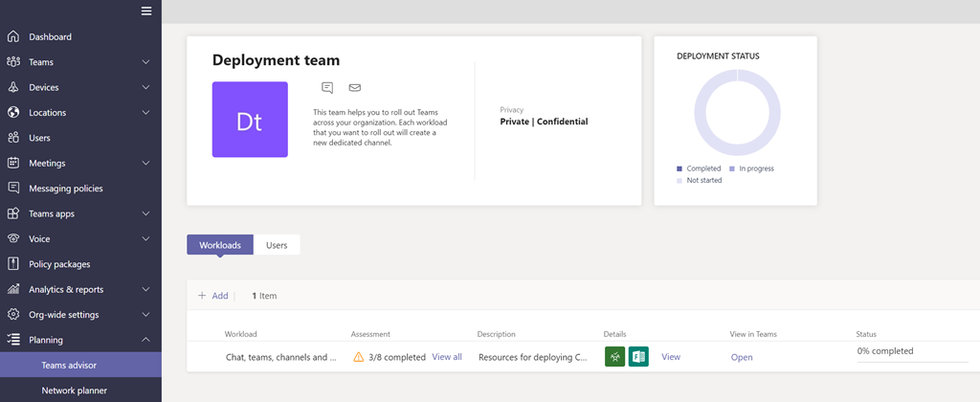The image size is (980, 402).
Task: Expand the Teams menu chevron
Action: coord(145,62)
